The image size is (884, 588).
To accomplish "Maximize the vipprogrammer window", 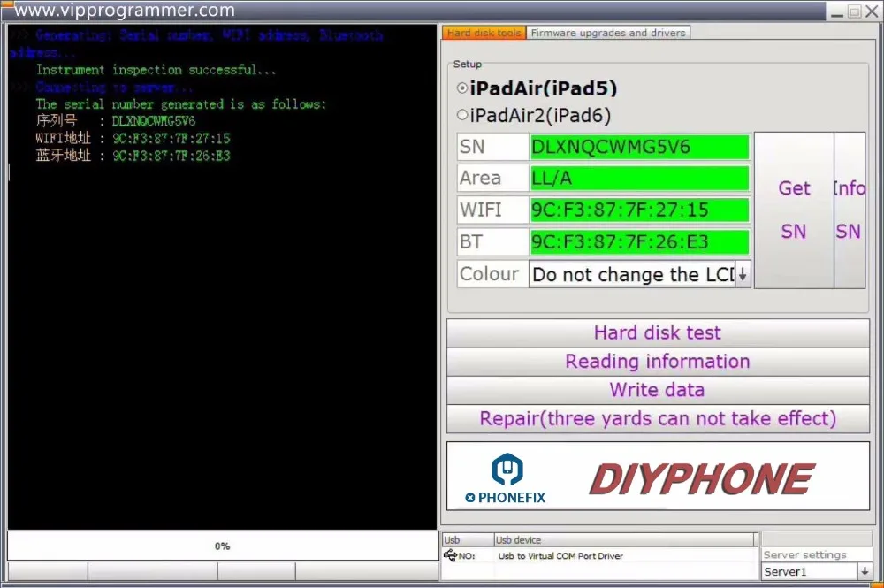I will 855,11.
